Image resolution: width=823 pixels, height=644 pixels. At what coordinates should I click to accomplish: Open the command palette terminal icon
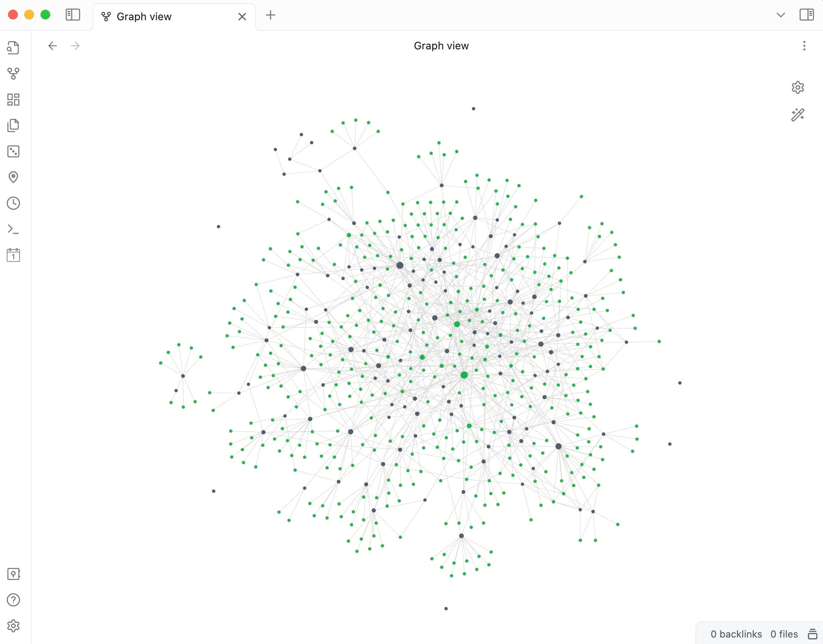13,229
